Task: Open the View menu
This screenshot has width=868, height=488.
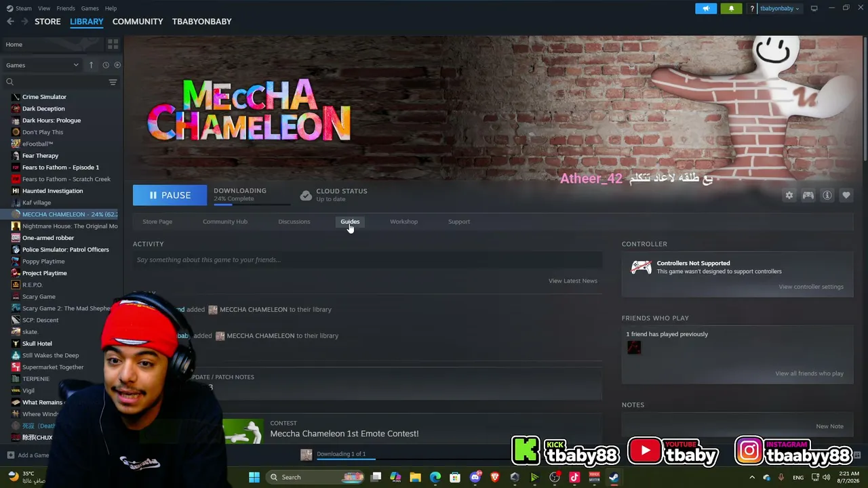Action: (x=44, y=8)
